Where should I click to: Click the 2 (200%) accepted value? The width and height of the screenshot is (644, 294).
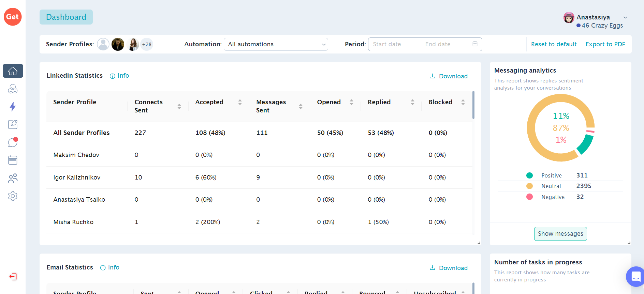pos(208,222)
